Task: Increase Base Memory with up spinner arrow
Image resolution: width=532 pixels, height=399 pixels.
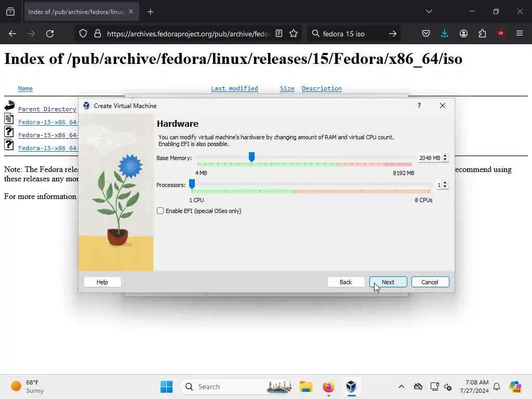Action: point(445,156)
